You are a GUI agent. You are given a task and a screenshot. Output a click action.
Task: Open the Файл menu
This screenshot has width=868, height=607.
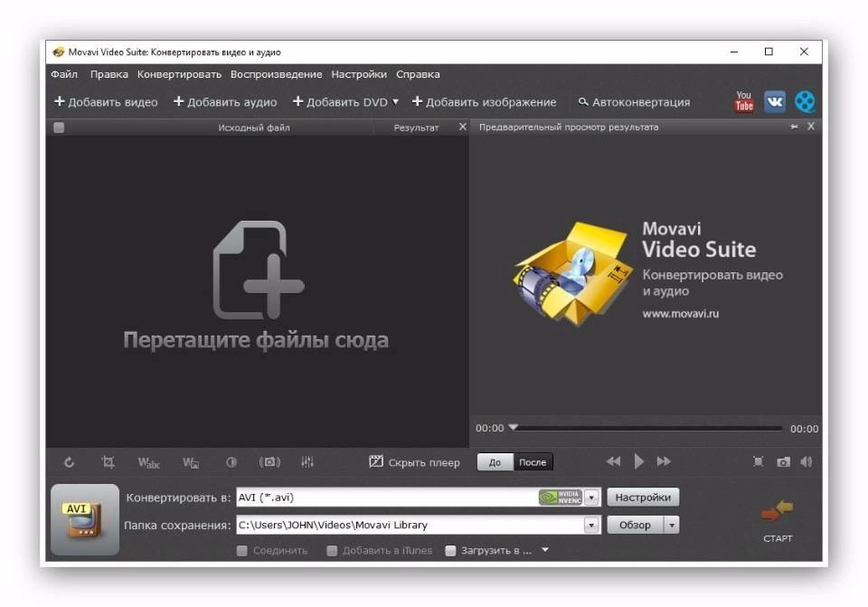coord(64,74)
